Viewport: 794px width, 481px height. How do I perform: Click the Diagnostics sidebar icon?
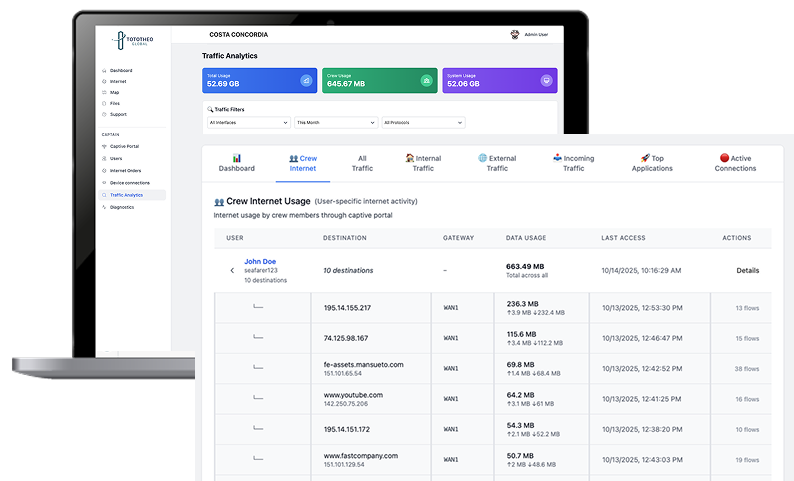104,207
